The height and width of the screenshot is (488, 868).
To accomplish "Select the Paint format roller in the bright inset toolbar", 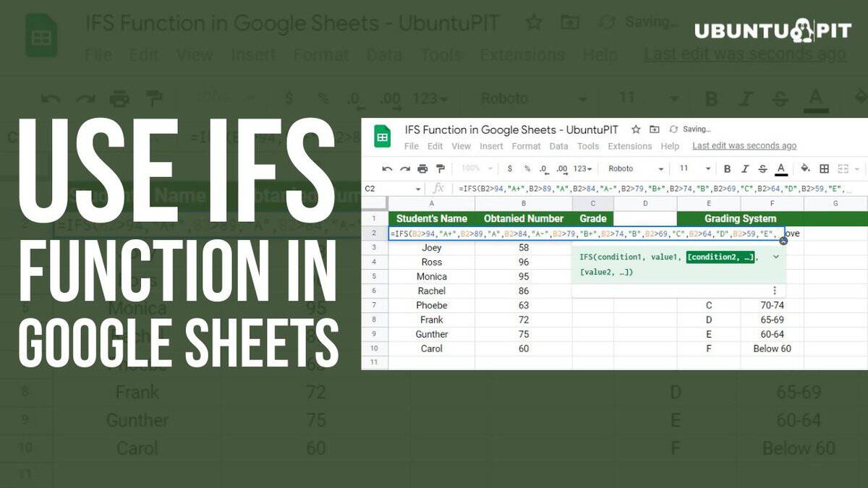I will (441, 168).
